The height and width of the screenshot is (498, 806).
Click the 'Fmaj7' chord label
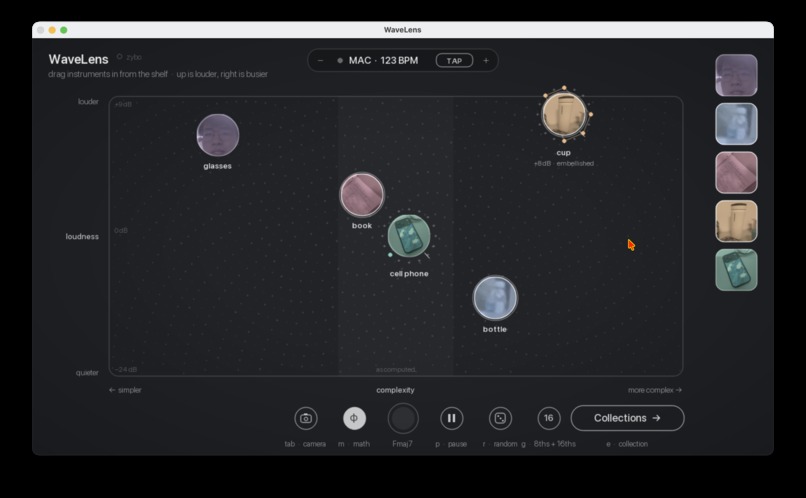tap(402, 444)
